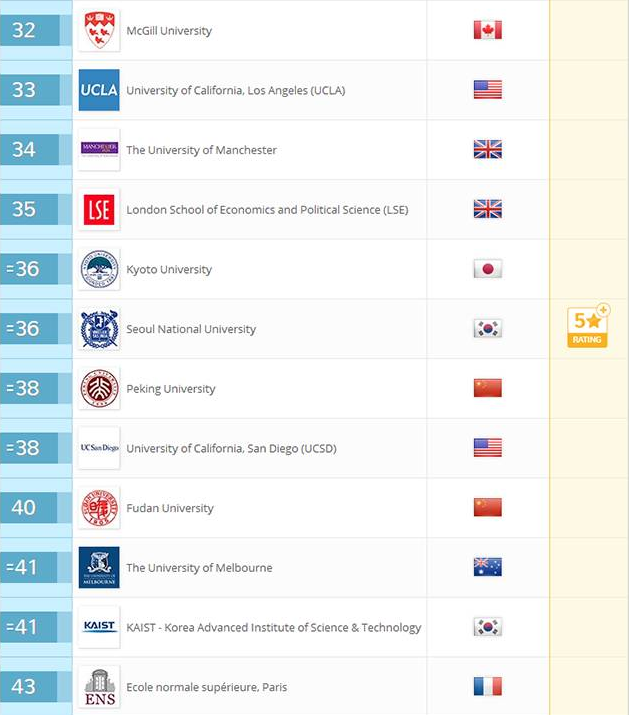
Task: Click the ENS Paris logo
Action: (99, 687)
